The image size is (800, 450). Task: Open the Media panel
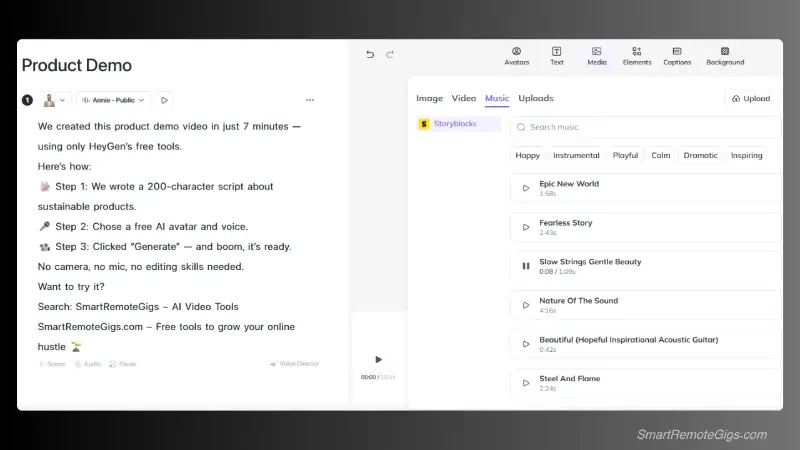pos(596,56)
